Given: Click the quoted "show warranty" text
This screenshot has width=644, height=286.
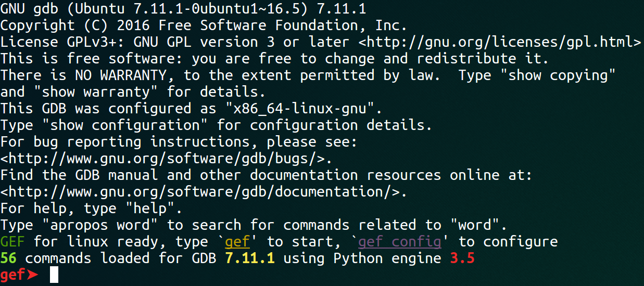Looking at the screenshot, I should click(x=96, y=92).
